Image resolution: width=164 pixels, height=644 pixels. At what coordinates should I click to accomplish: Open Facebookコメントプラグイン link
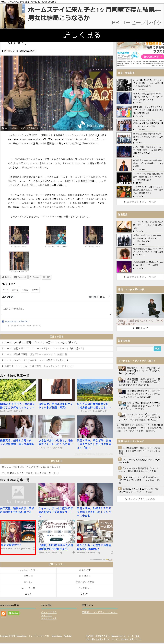coord(17,322)
